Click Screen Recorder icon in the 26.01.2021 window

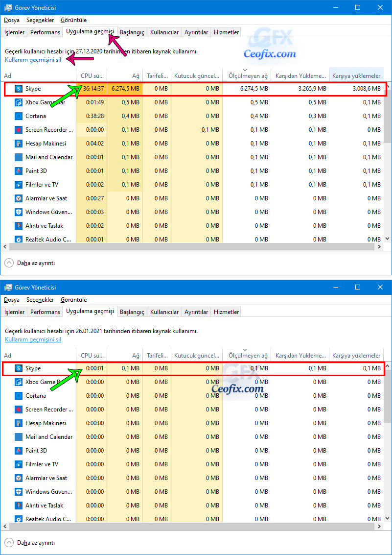pyautogui.click(x=19, y=409)
